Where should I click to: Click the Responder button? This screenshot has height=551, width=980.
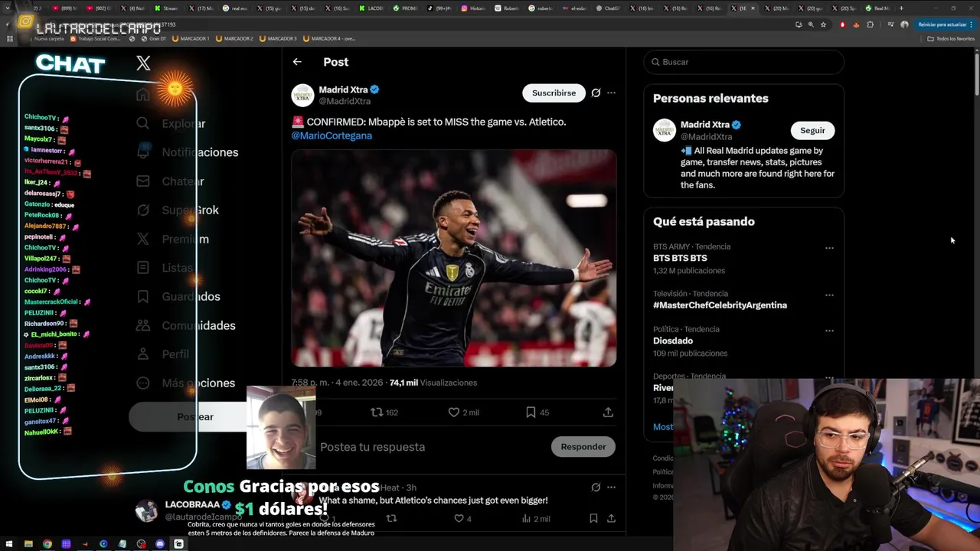(x=583, y=447)
